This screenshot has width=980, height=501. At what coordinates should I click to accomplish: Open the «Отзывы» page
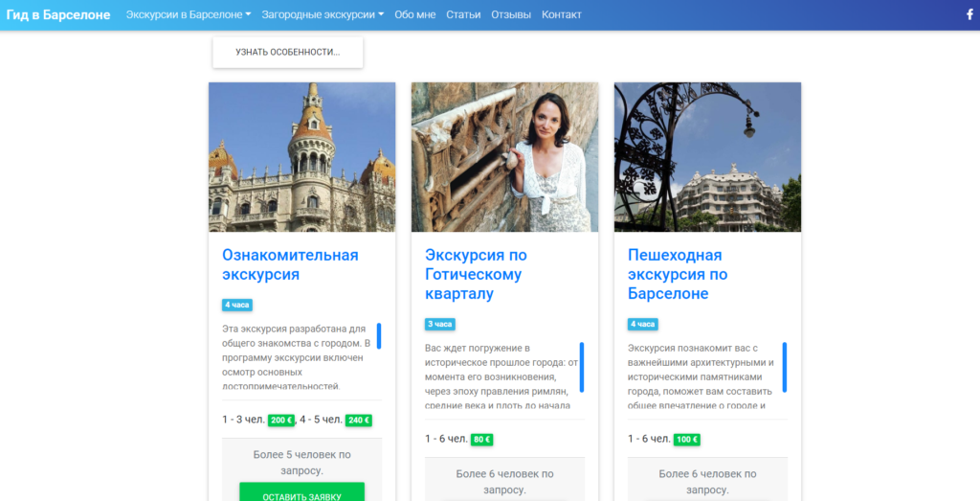(x=511, y=14)
